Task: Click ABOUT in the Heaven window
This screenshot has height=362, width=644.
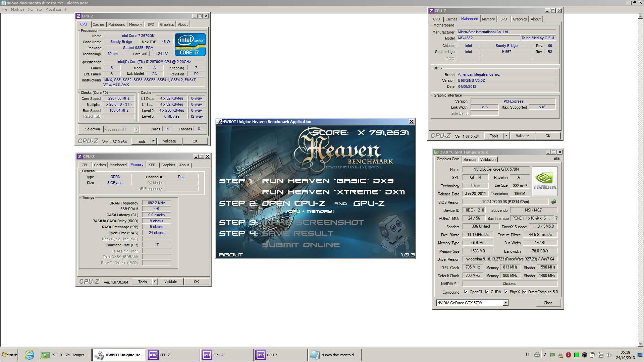Action: (231, 255)
